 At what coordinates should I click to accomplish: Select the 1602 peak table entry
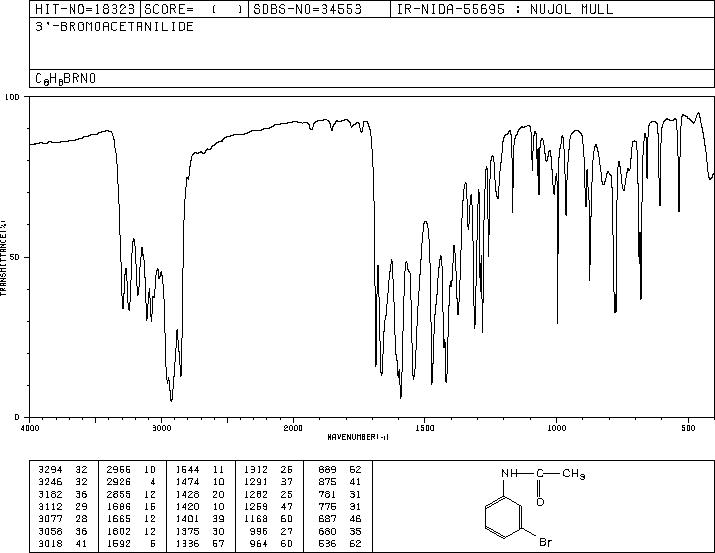point(131,532)
